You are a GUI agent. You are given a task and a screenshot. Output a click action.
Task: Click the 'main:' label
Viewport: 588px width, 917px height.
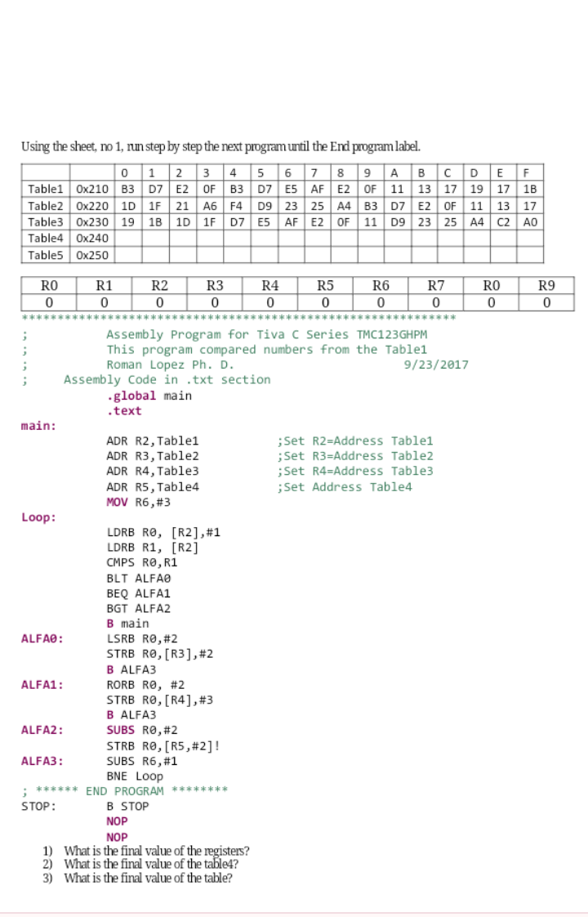click(x=38, y=426)
